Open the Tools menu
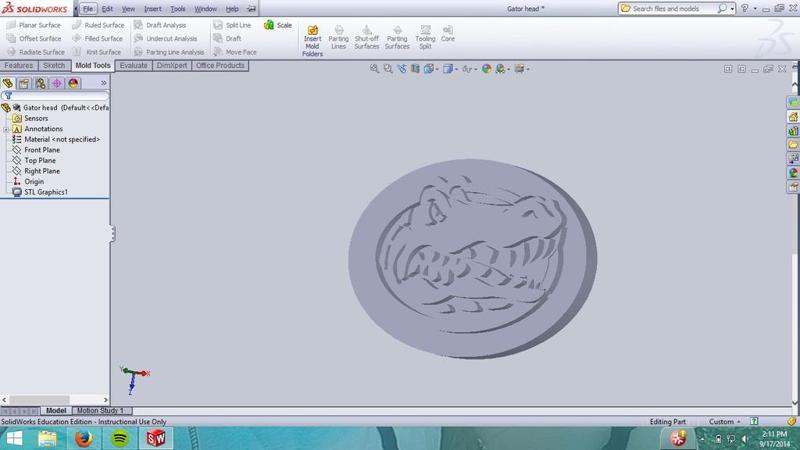This screenshot has height=450, width=800. tap(178, 9)
